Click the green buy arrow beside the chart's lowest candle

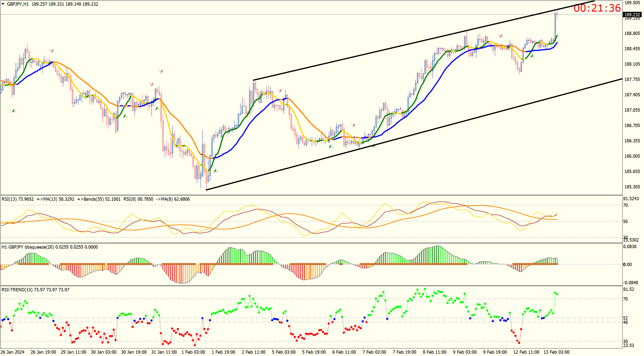[216, 171]
